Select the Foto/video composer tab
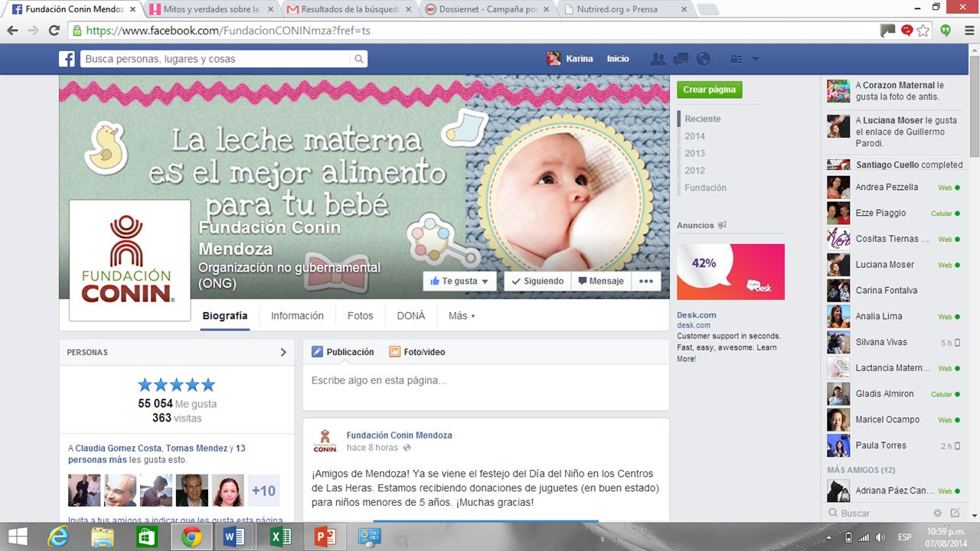The height and width of the screenshot is (551, 980). coord(417,352)
